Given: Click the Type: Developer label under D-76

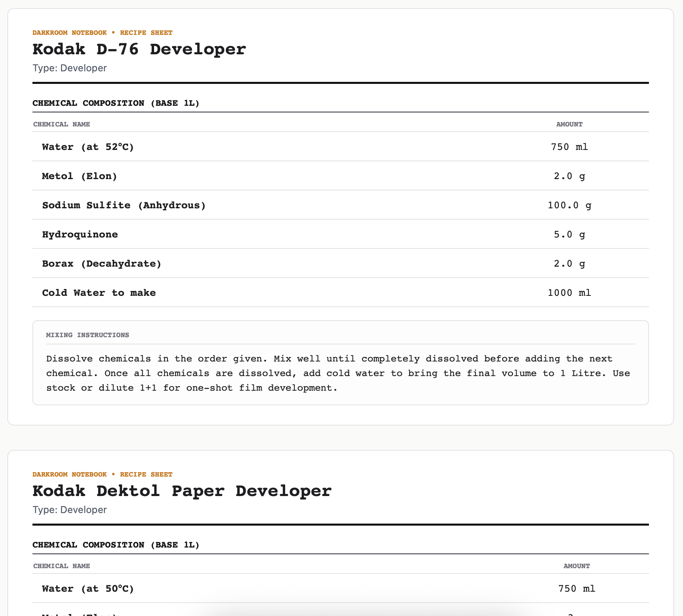Looking at the screenshot, I should point(70,68).
